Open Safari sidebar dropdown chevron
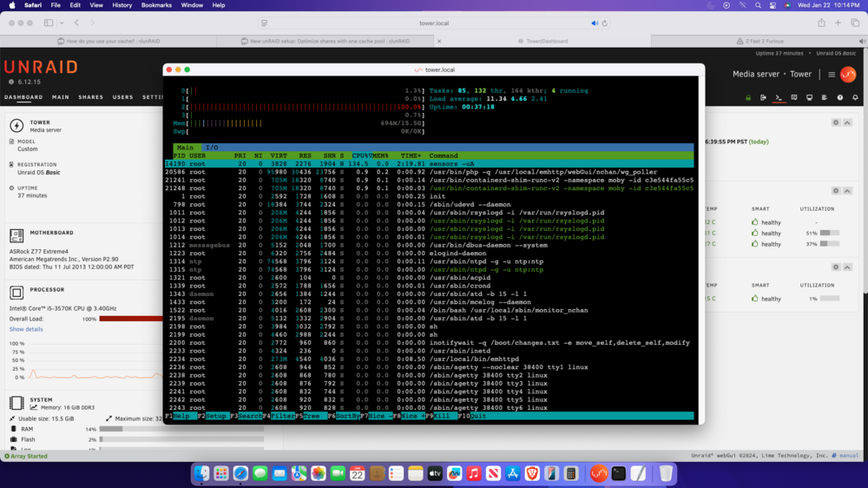 click(62, 23)
